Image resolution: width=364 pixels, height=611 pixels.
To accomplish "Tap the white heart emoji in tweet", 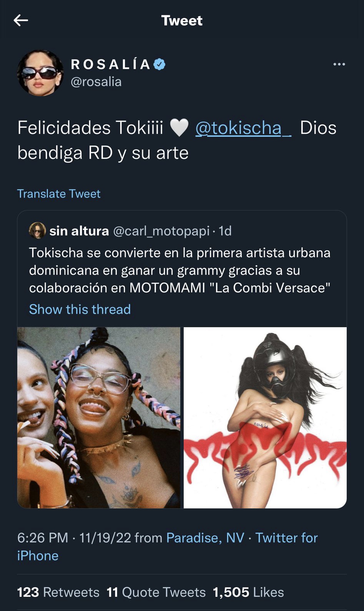I will point(179,128).
